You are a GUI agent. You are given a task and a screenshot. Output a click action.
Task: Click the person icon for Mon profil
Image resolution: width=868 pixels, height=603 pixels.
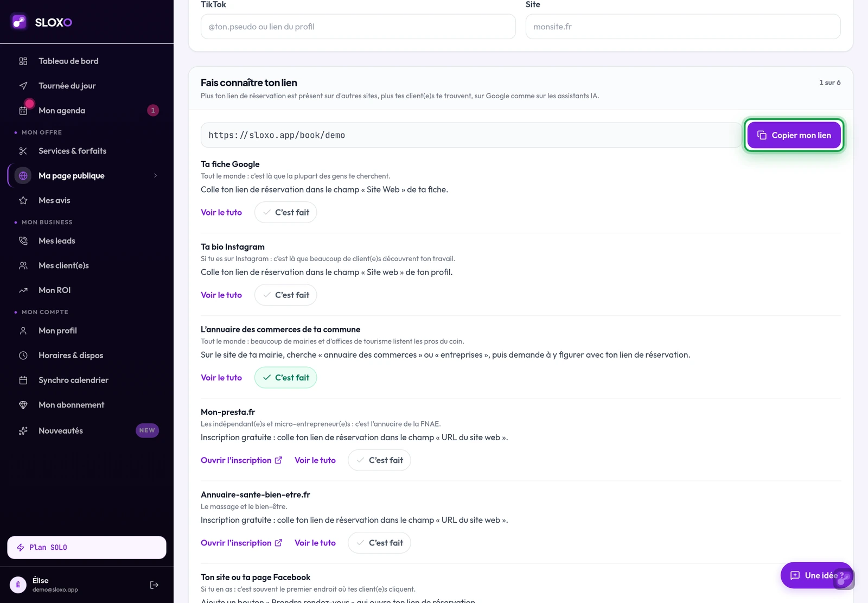click(x=23, y=331)
